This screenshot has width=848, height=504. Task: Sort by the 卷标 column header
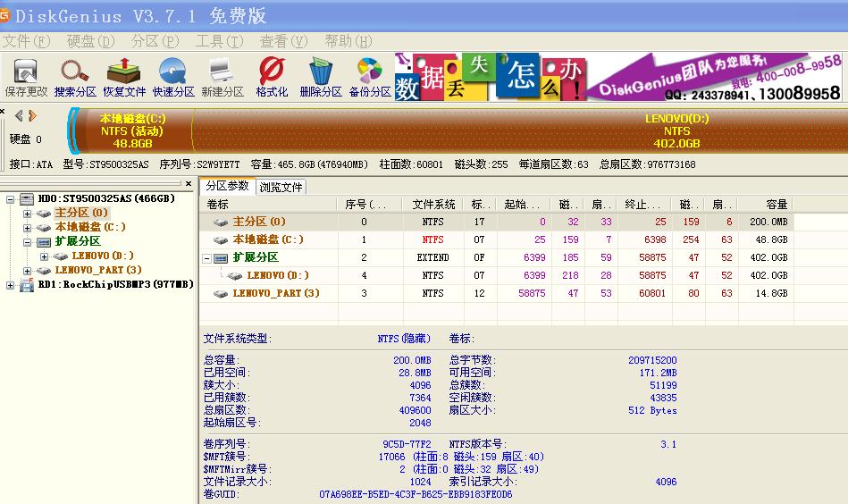coord(269,205)
